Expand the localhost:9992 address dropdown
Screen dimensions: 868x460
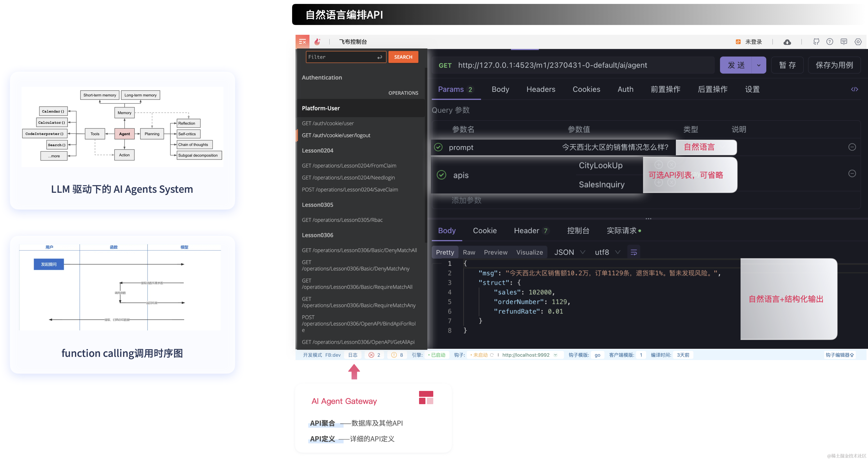pos(556,355)
